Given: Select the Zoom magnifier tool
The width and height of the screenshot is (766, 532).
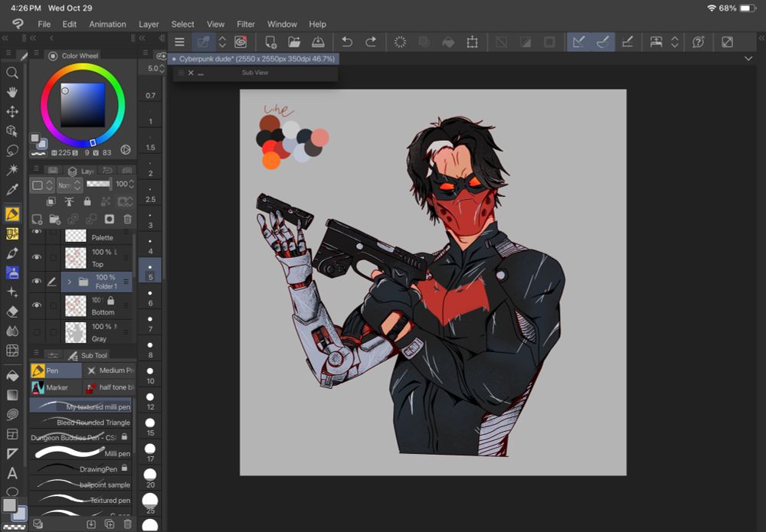Looking at the screenshot, I should coord(12,73).
